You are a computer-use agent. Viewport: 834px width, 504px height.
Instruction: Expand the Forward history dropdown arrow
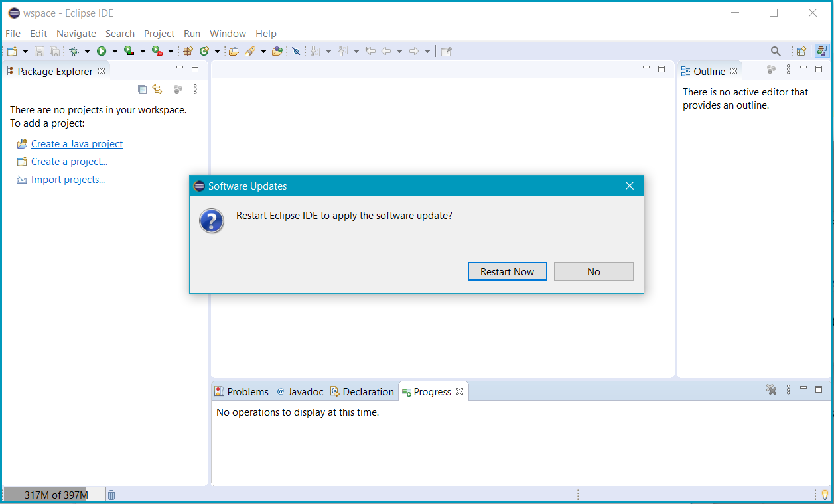coord(427,51)
